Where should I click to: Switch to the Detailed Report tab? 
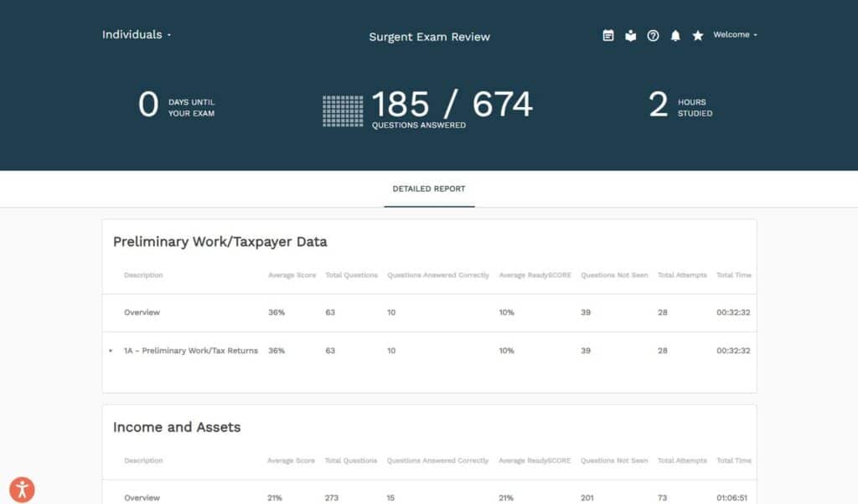point(429,188)
